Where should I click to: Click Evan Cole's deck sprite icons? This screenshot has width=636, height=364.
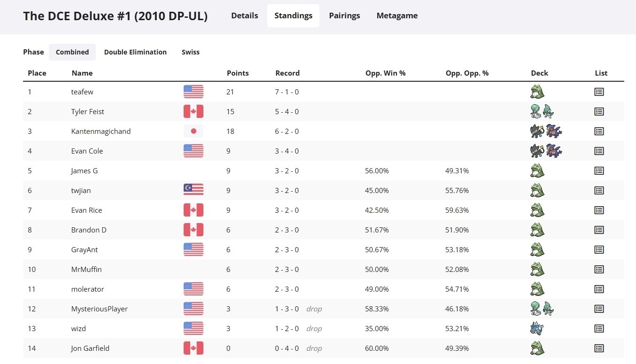click(x=545, y=151)
